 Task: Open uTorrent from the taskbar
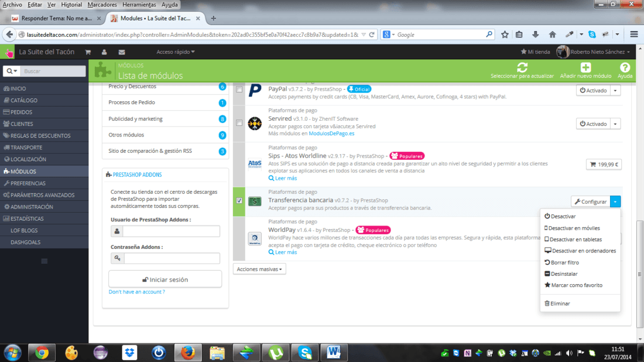pos(276,353)
